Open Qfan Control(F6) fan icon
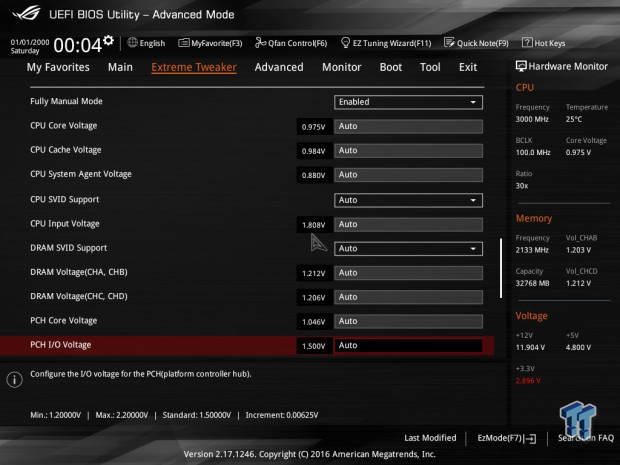 (x=260, y=42)
